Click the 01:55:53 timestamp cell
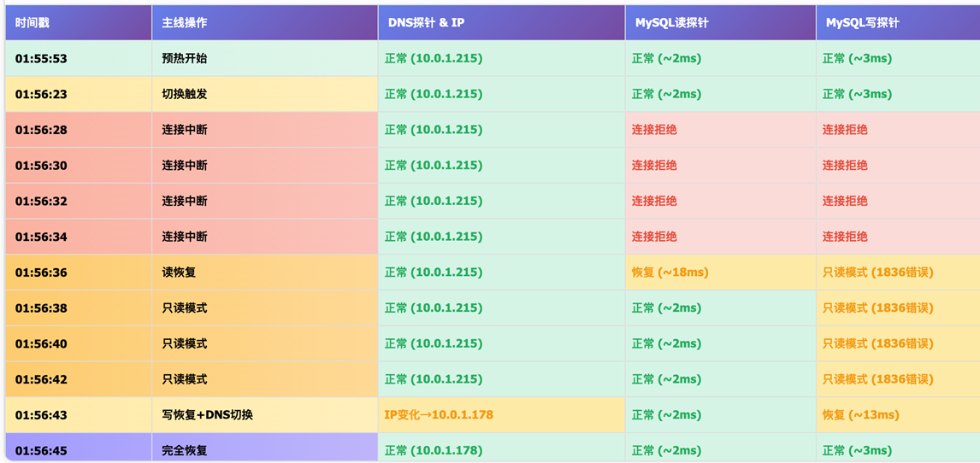 coord(41,59)
